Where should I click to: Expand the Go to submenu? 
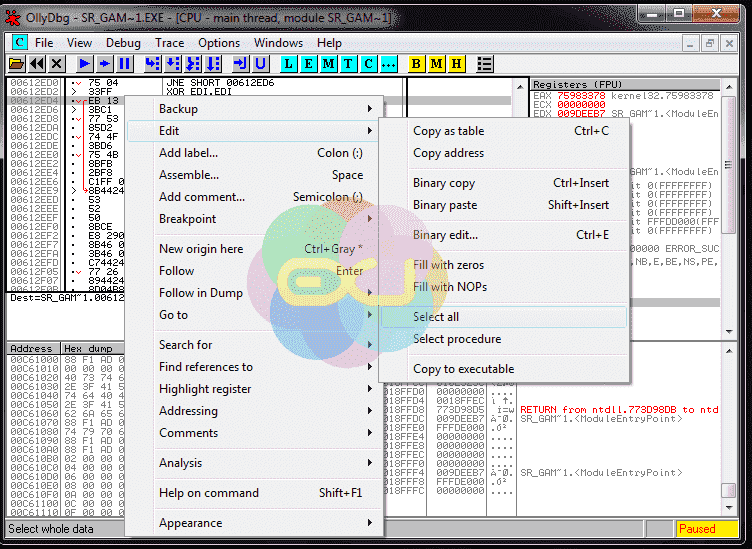(255, 315)
